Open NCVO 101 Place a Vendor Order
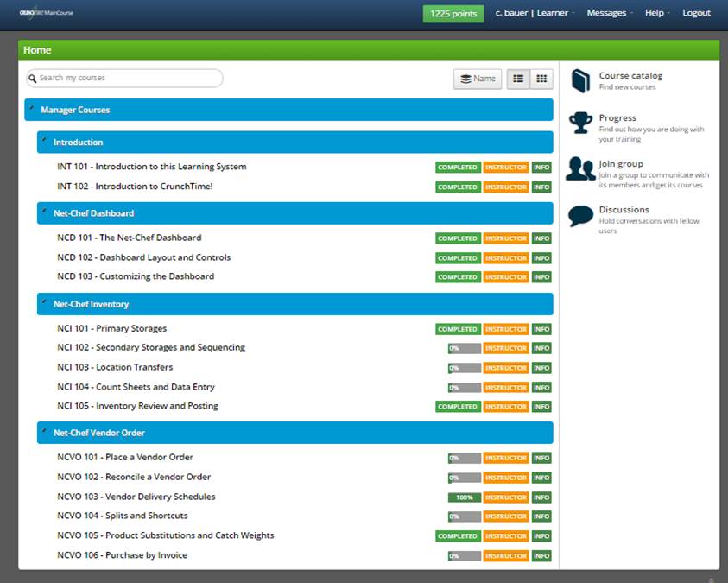This screenshot has width=728, height=583. click(x=125, y=457)
